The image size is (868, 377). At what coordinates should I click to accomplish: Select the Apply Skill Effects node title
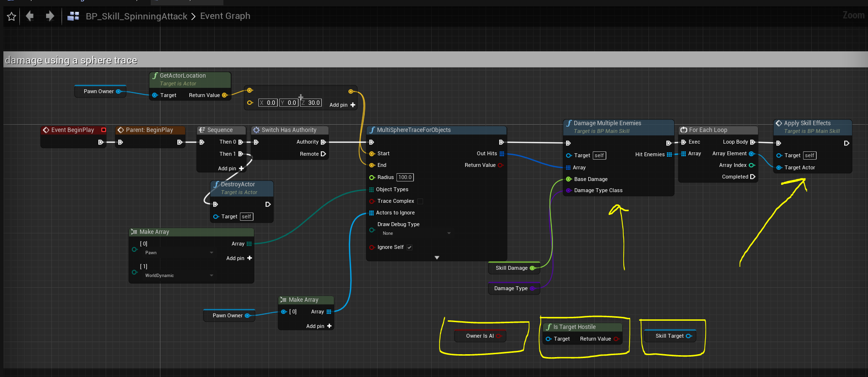click(807, 123)
